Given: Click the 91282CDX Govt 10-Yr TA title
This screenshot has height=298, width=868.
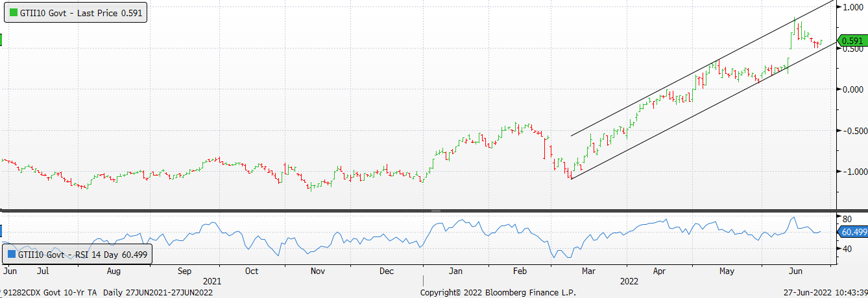Looking at the screenshot, I should click(x=49, y=293).
